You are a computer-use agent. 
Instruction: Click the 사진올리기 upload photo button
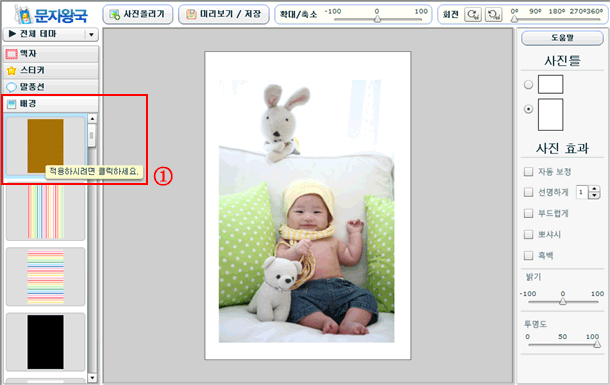[x=138, y=14]
